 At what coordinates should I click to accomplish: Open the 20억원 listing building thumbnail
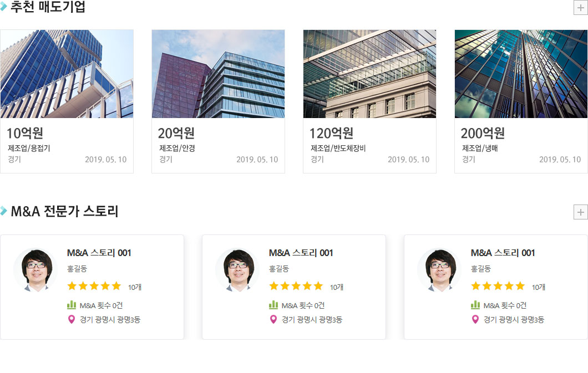coord(218,74)
